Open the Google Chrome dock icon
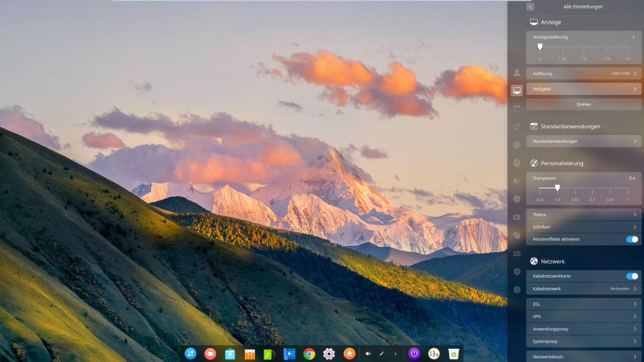 coord(309,354)
